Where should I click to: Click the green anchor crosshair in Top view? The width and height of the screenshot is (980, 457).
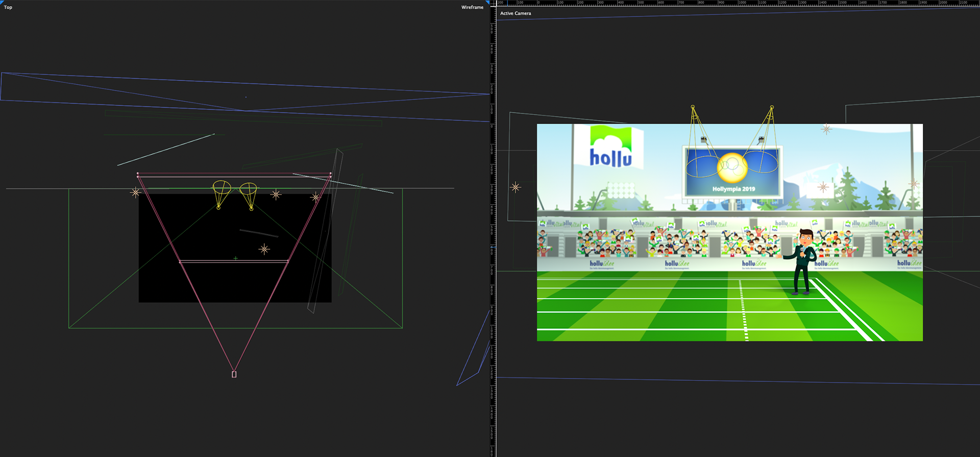click(235, 258)
